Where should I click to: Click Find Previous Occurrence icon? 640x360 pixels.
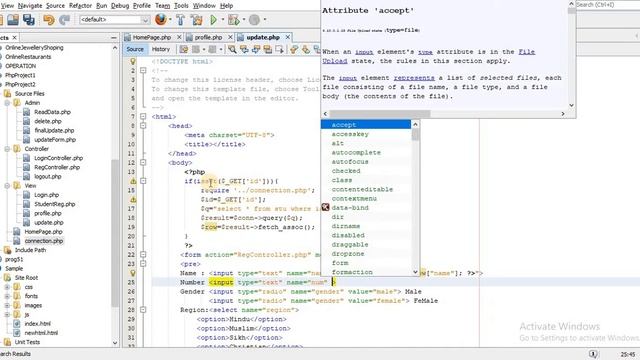[244, 49]
